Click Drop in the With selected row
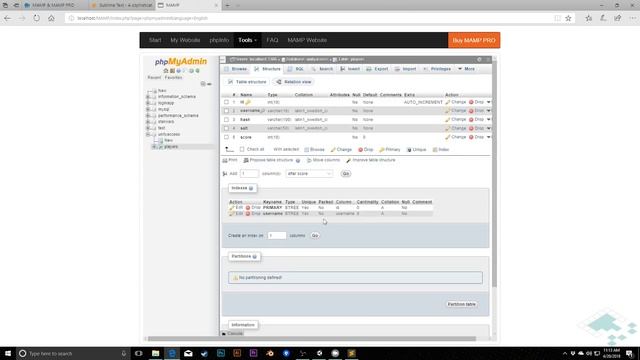 (x=366, y=150)
